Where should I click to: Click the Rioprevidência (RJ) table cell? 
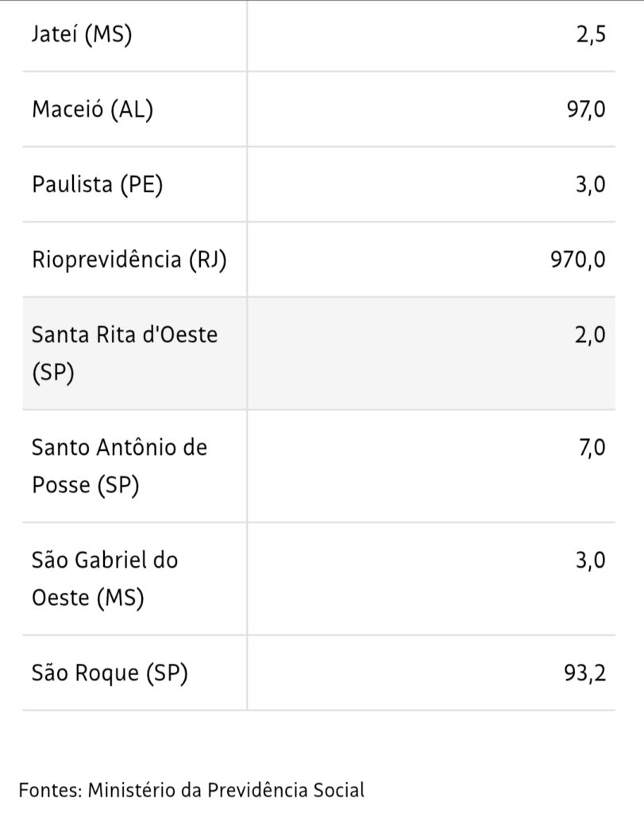pyautogui.click(x=129, y=260)
